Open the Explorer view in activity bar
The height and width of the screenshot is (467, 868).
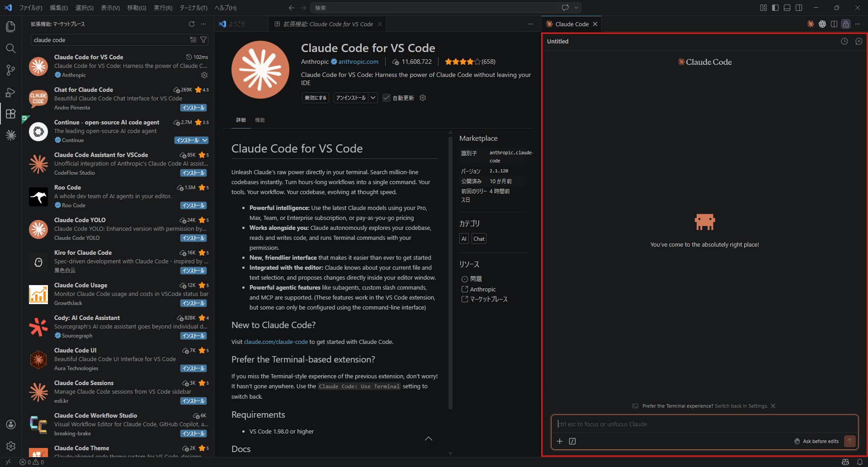10,27
